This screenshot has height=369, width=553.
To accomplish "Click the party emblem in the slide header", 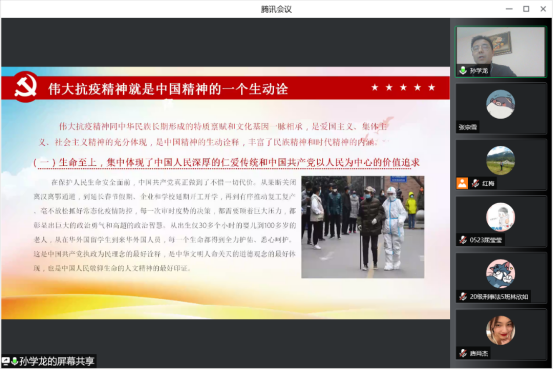I will [x=25, y=87].
